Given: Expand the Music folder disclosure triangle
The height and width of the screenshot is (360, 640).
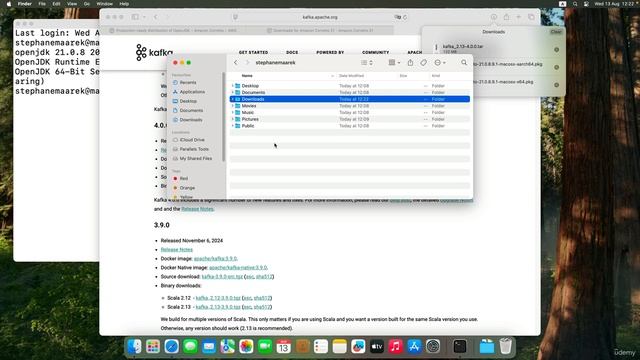Looking at the screenshot, I should coord(233,112).
